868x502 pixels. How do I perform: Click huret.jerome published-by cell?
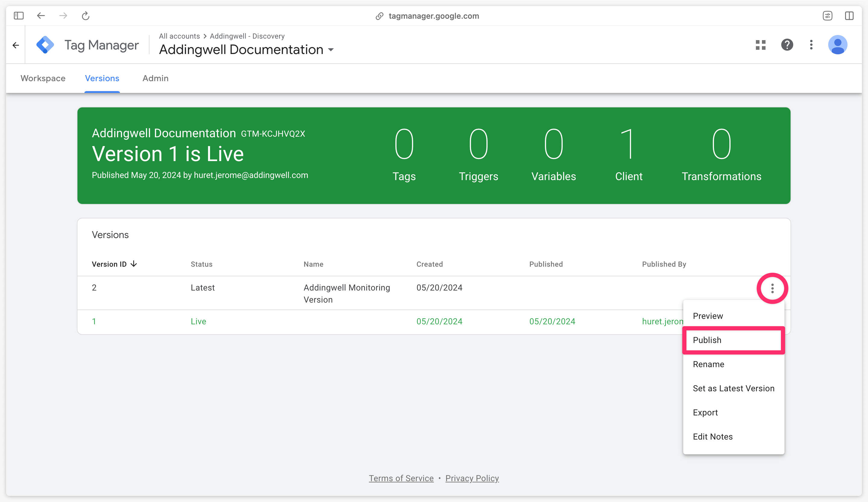coord(662,321)
